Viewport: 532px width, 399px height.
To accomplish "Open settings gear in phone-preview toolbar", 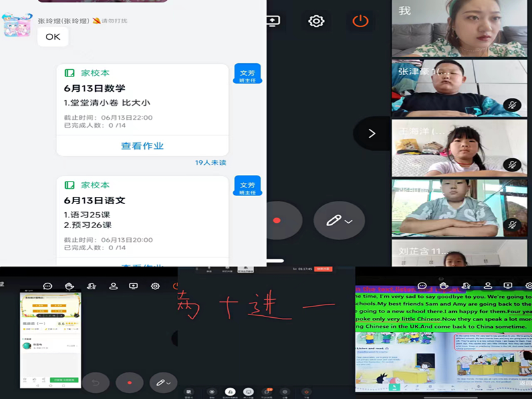I will (x=155, y=287).
